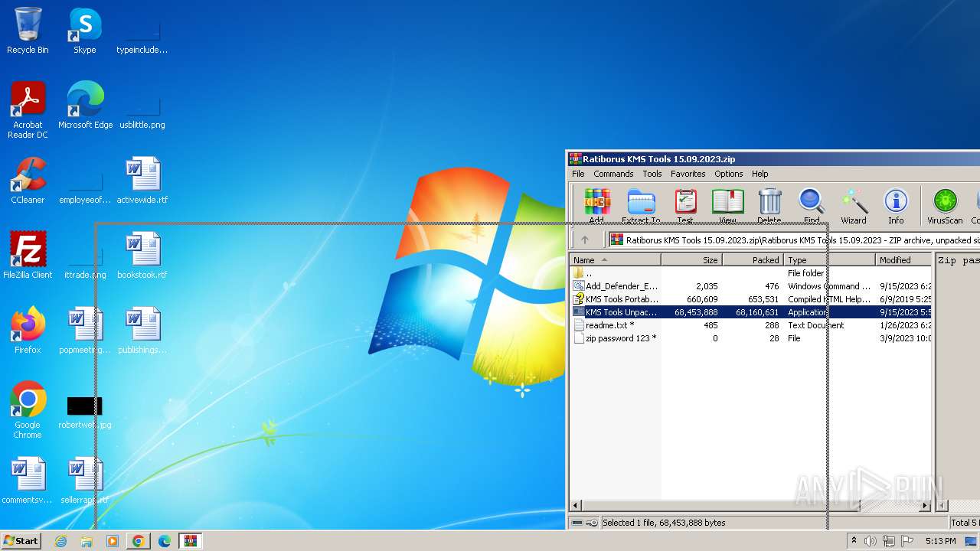
Task: Click the Test archive icon
Action: [x=685, y=205]
